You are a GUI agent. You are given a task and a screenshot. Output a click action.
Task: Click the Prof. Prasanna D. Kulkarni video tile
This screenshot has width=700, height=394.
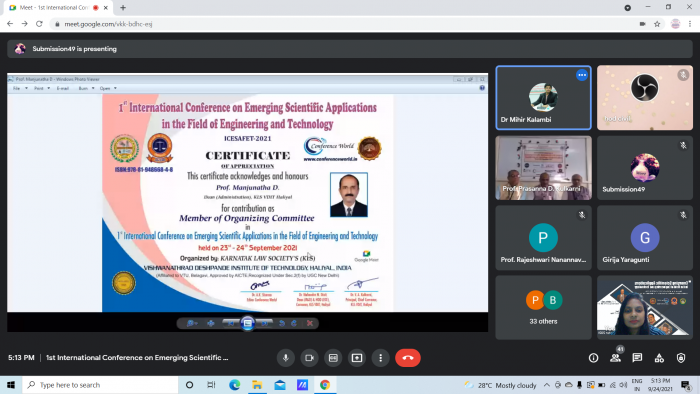[x=543, y=168]
